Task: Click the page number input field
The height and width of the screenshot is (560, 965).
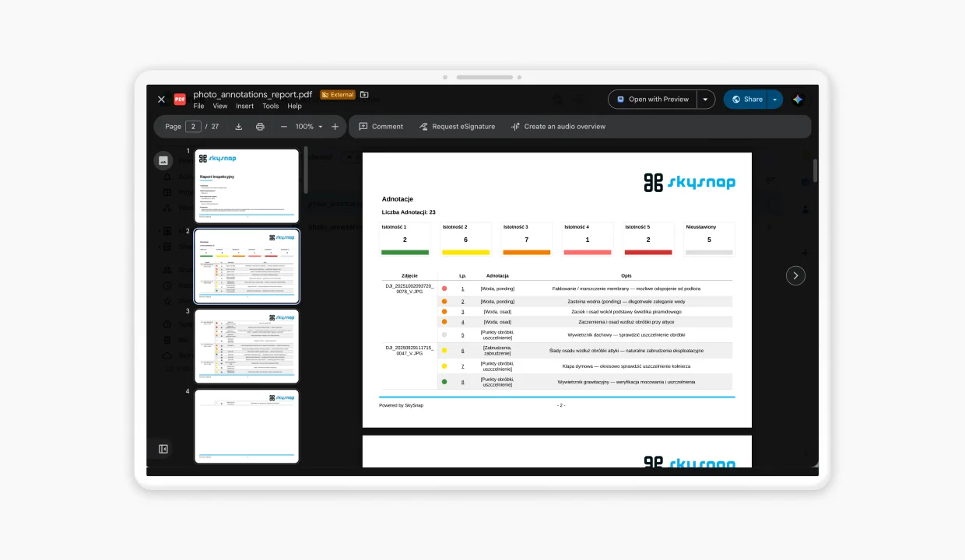Action: [193, 127]
